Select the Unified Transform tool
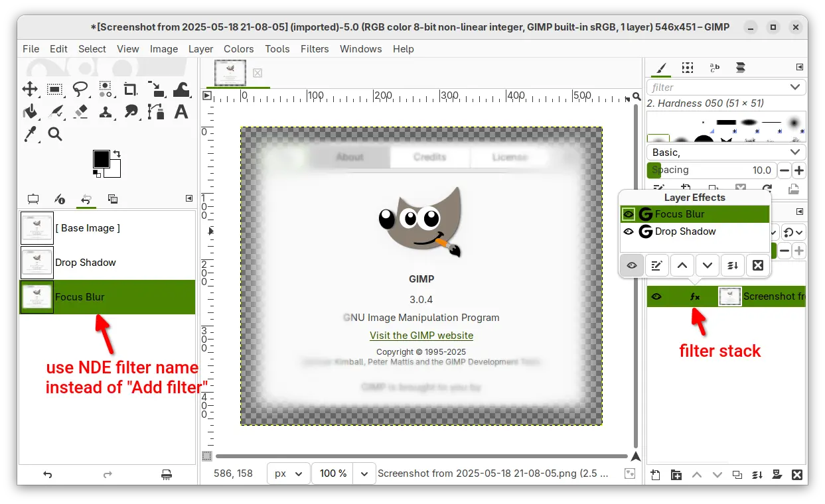Image resolution: width=825 pixels, height=504 pixels. tap(156, 89)
